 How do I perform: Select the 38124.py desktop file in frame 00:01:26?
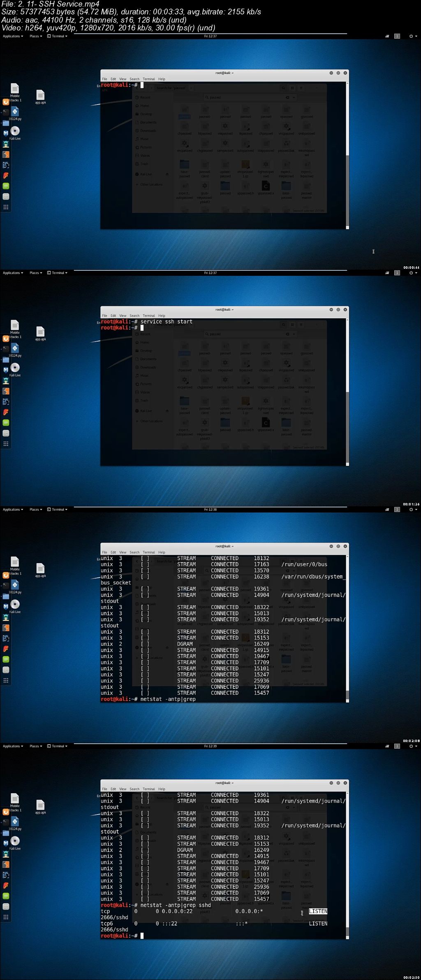(x=15, y=350)
